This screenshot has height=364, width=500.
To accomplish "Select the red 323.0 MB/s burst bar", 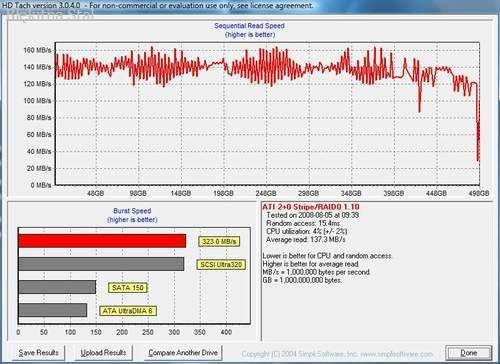I will point(102,241).
